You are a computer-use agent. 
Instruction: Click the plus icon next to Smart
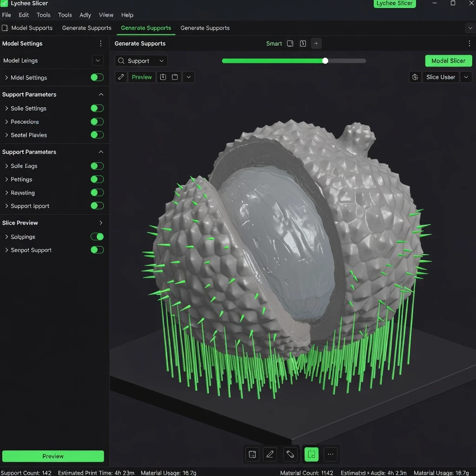(316, 44)
